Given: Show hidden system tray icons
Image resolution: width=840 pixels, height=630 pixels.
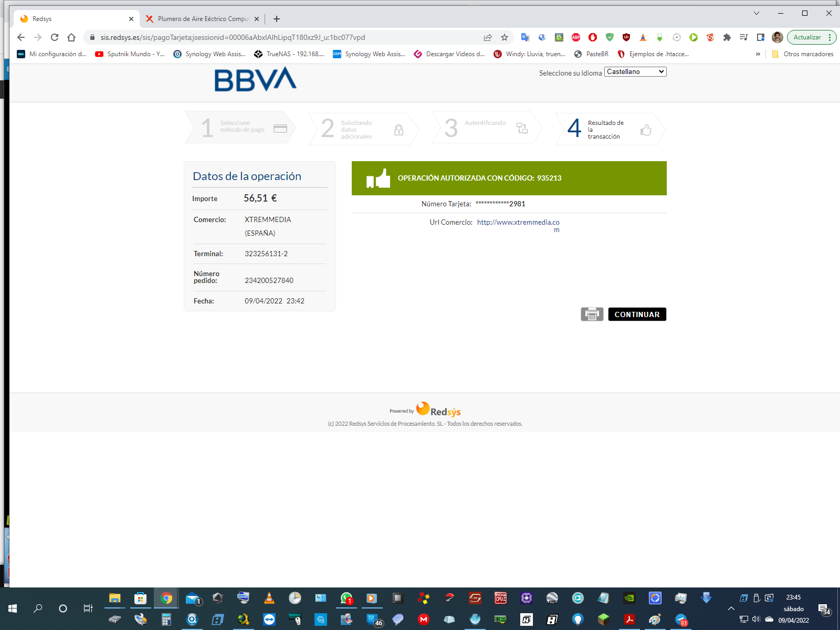Looking at the screenshot, I should pyautogui.click(x=731, y=608).
